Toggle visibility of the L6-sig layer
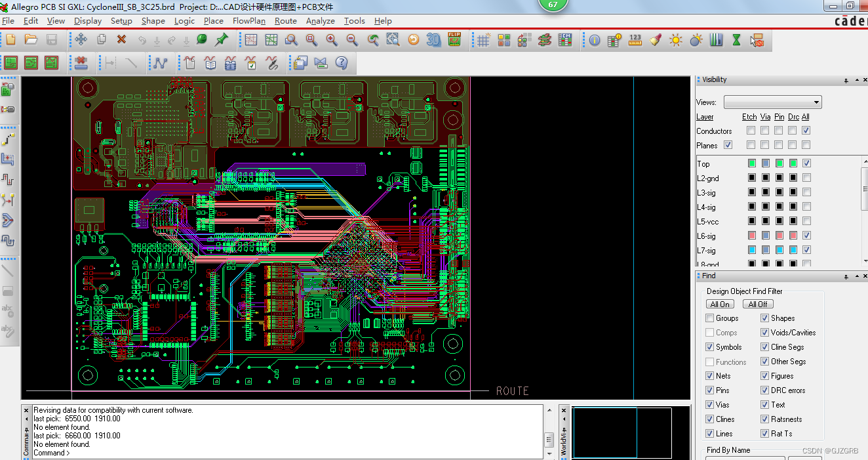Screen dimensions: 868x460 click(x=806, y=235)
